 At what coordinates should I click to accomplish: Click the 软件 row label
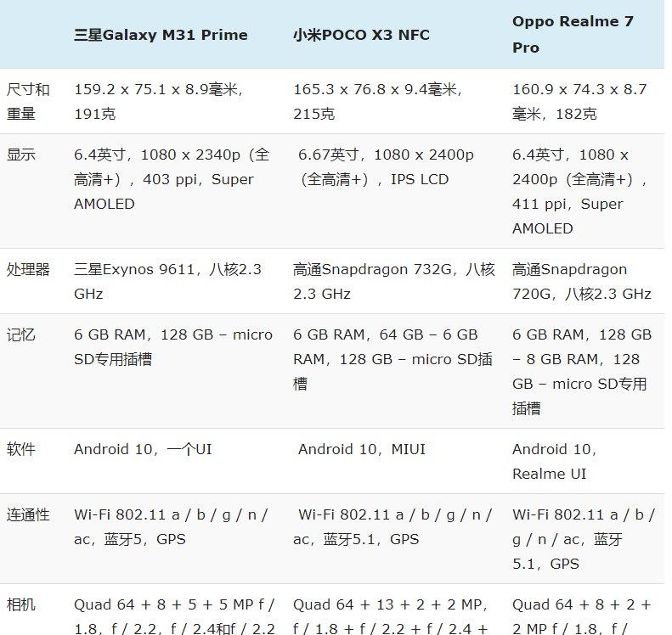pyautogui.click(x=20, y=449)
